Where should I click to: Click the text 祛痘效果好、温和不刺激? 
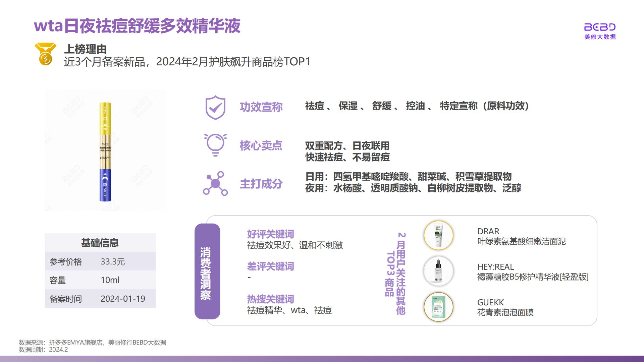click(295, 245)
